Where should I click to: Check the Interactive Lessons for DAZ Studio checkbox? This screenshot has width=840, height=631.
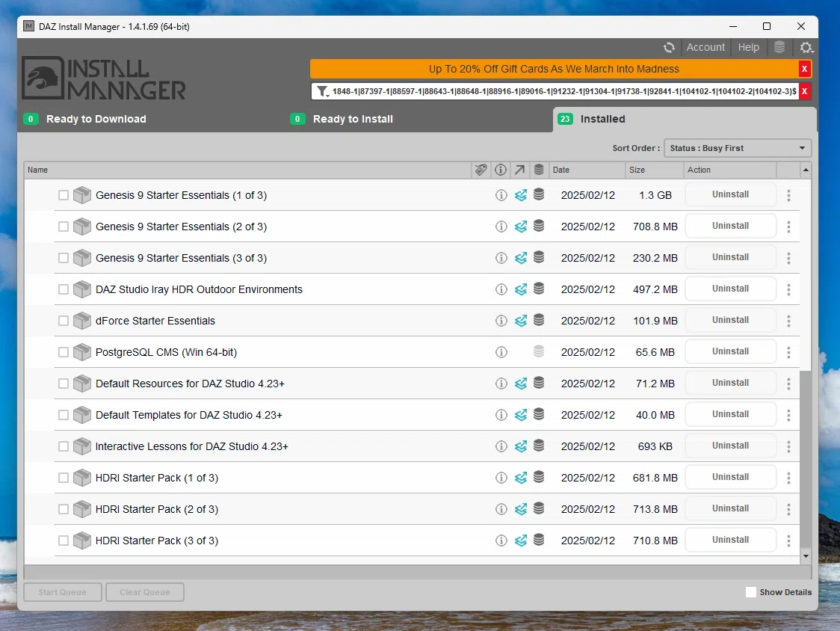64,446
